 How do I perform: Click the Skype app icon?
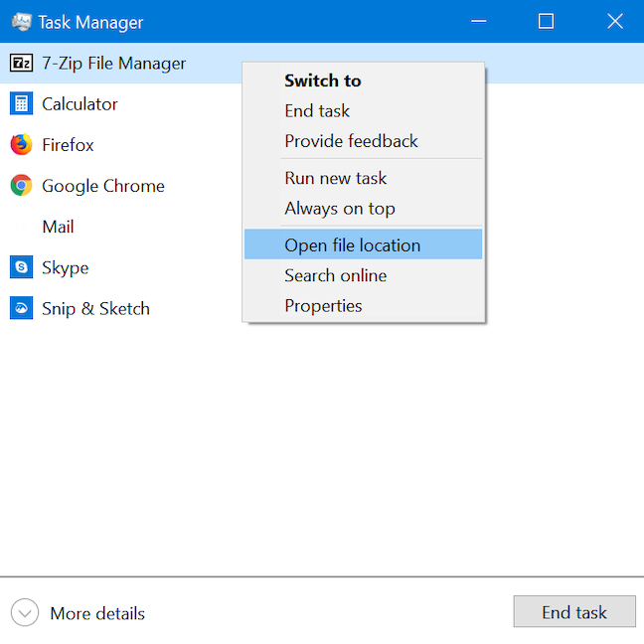21,267
